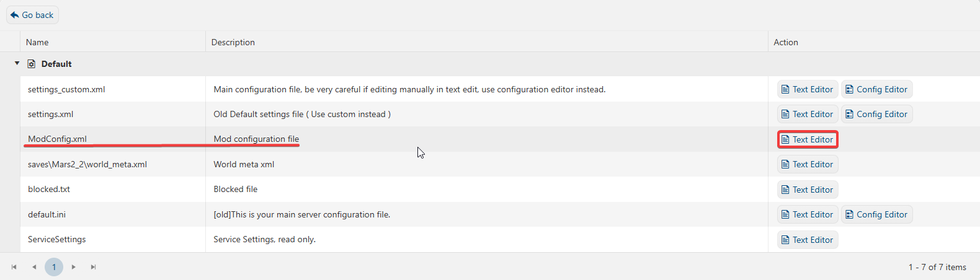The width and height of the screenshot is (980, 280).
Task: Click the Name column header
Action: click(x=37, y=42)
